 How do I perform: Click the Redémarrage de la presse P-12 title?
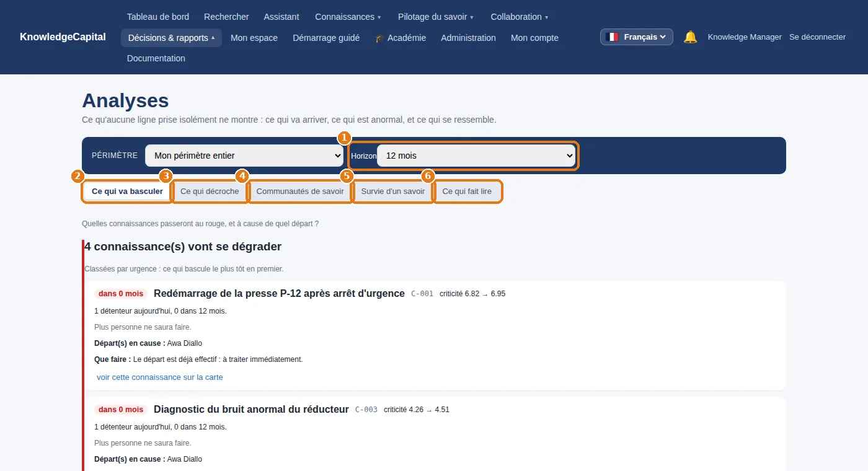(x=279, y=293)
